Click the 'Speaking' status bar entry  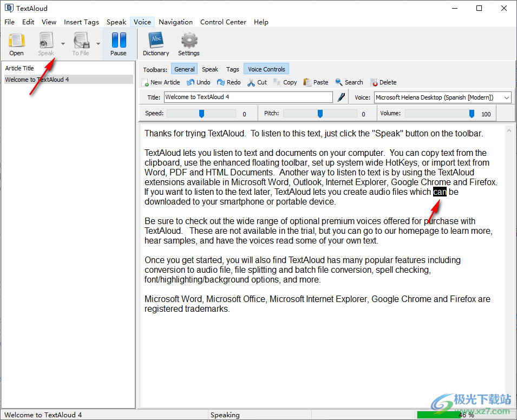tap(225, 415)
